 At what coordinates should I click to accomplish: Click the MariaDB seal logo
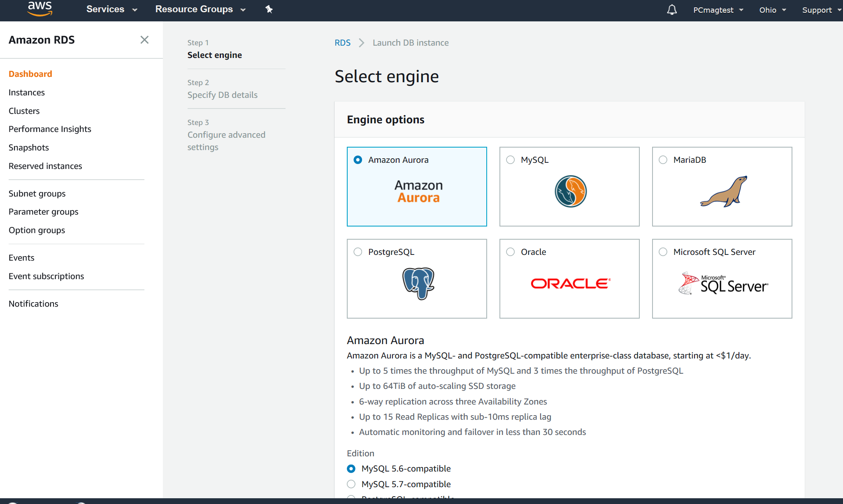pyautogui.click(x=724, y=192)
